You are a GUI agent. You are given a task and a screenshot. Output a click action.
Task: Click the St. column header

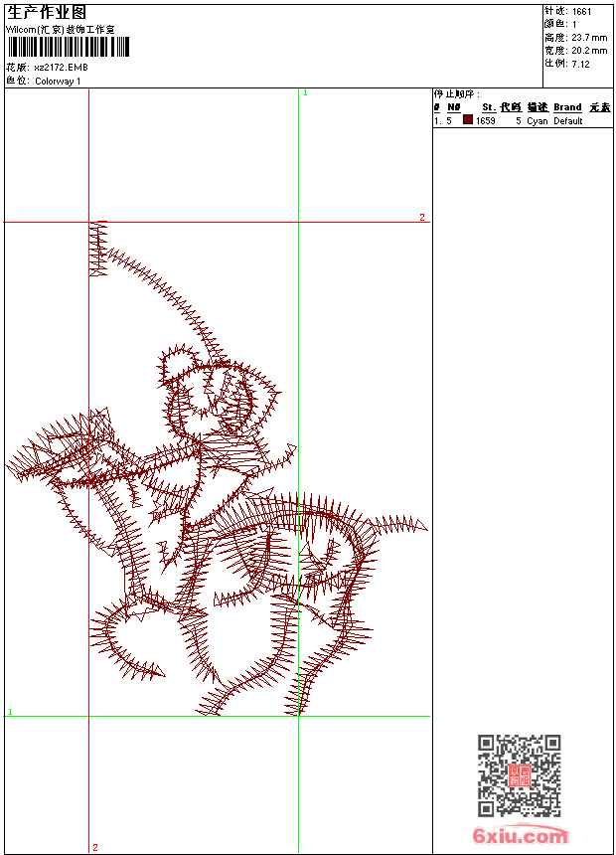coord(488,107)
